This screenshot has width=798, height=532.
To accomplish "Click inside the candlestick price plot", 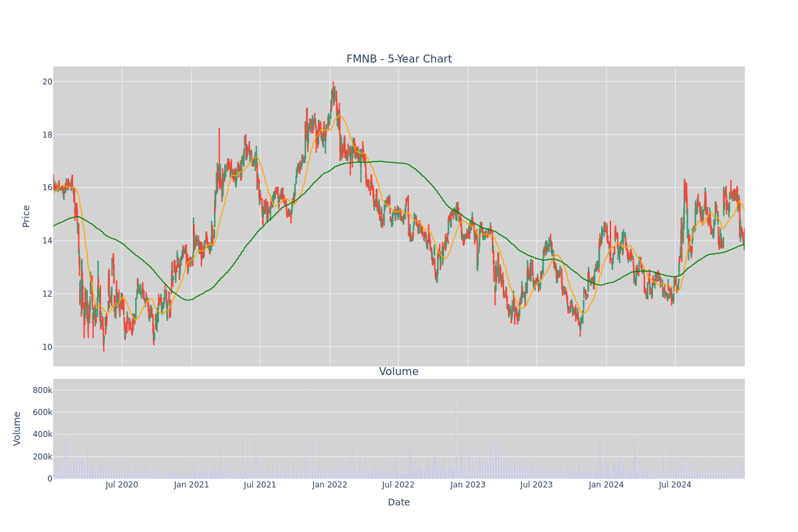I will [399, 216].
